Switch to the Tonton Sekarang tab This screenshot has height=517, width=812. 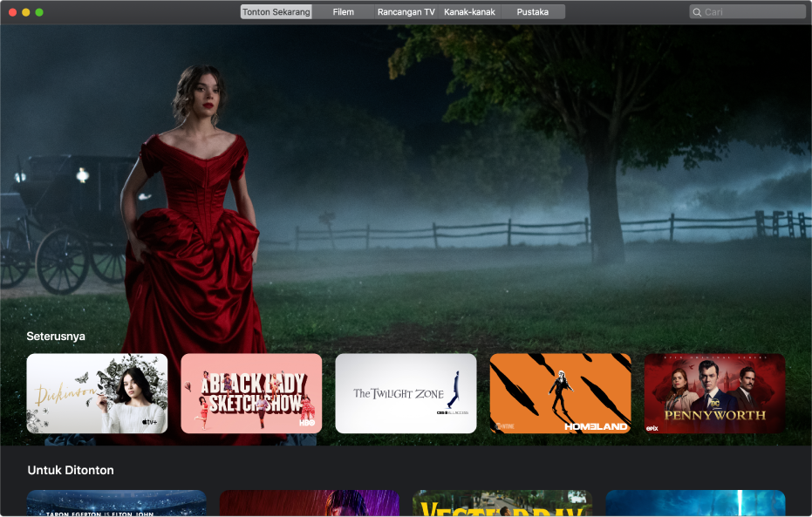click(276, 12)
